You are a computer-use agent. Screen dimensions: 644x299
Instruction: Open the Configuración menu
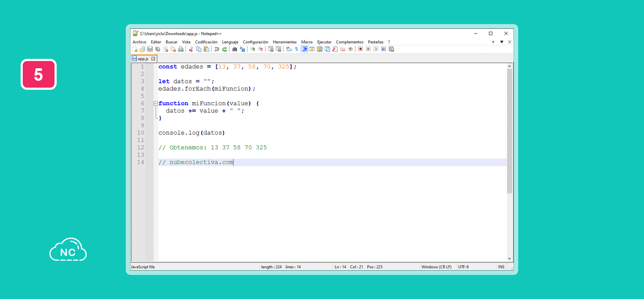tap(255, 42)
